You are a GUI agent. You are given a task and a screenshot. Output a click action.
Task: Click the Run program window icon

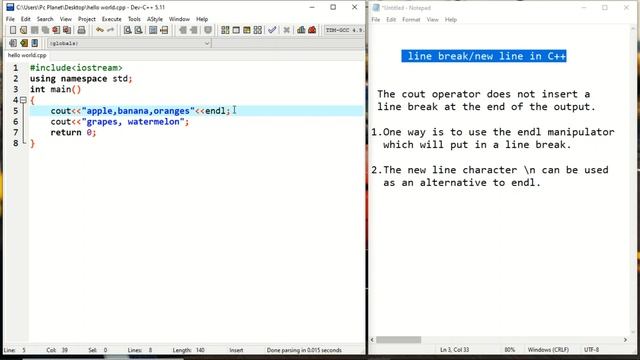click(x=236, y=30)
